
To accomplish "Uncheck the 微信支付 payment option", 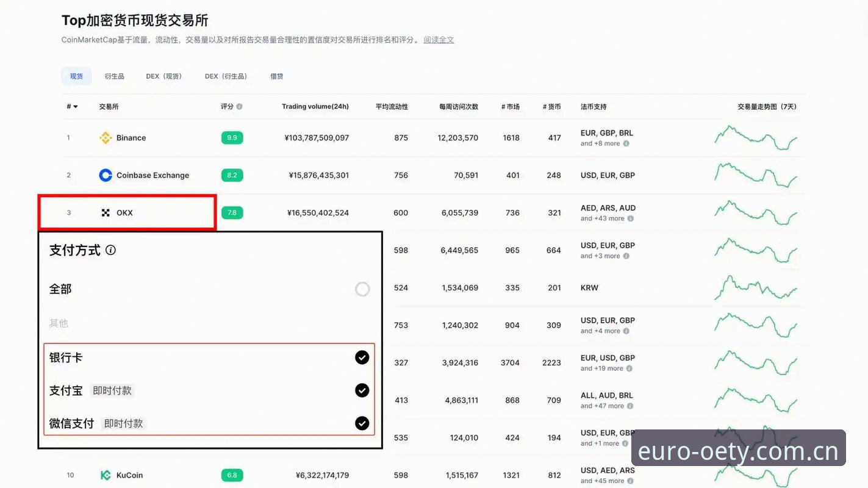I will (x=362, y=423).
